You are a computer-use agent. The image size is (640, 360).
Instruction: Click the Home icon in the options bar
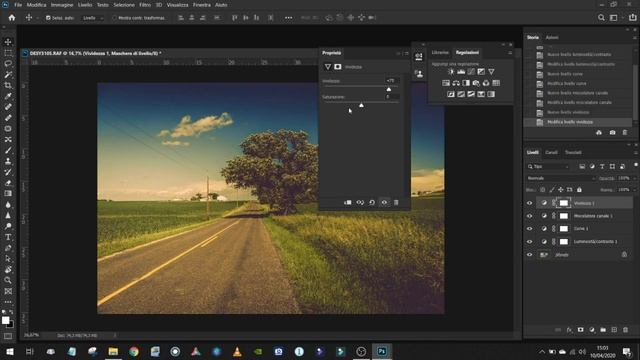(x=12, y=18)
